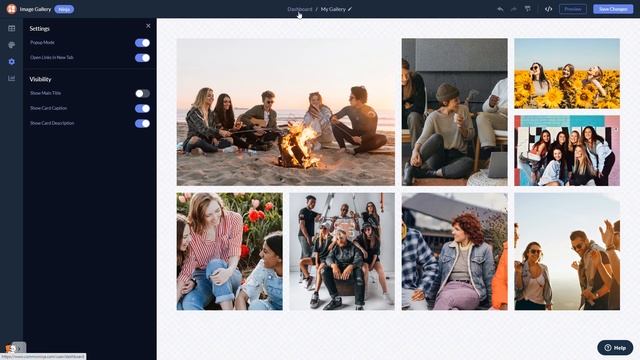Open the Help button
This screenshot has height=360, width=640.
click(615, 348)
